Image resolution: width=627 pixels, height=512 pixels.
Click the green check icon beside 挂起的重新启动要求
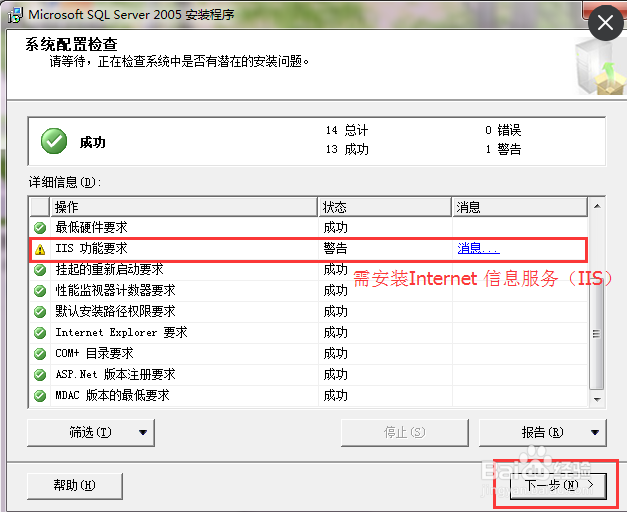[40, 270]
